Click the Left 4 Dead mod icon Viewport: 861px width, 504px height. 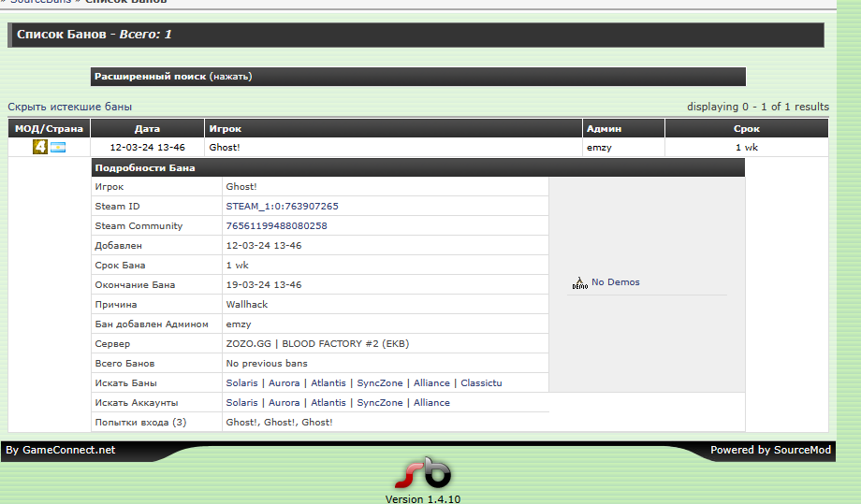click(x=40, y=147)
